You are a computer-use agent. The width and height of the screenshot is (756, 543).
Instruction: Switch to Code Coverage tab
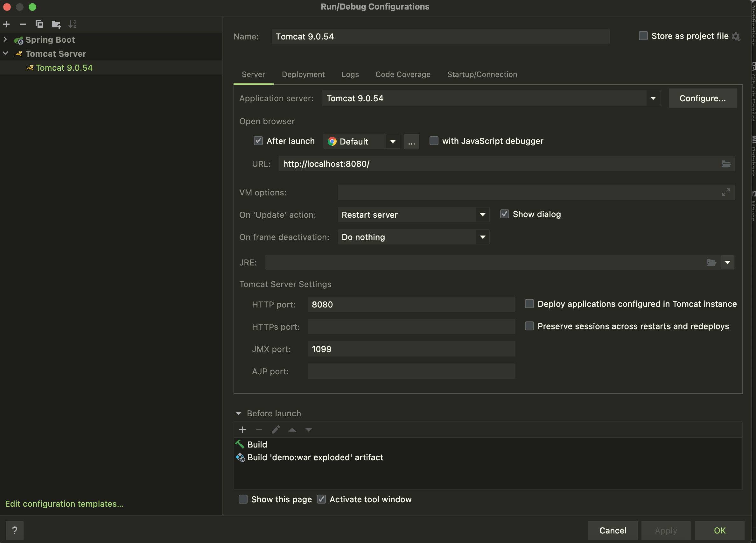click(403, 74)
